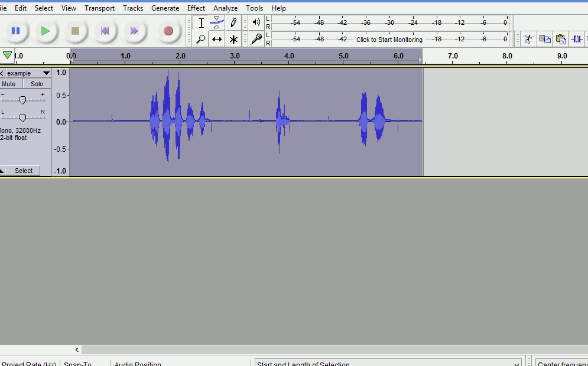Select the Selection tool

coord(201,22)
